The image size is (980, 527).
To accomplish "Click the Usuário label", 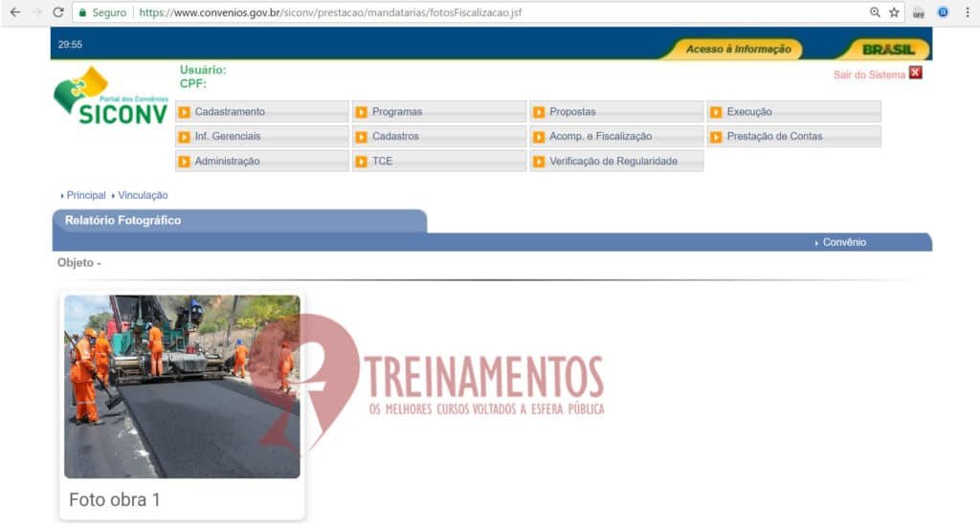I will pos(203,70).
